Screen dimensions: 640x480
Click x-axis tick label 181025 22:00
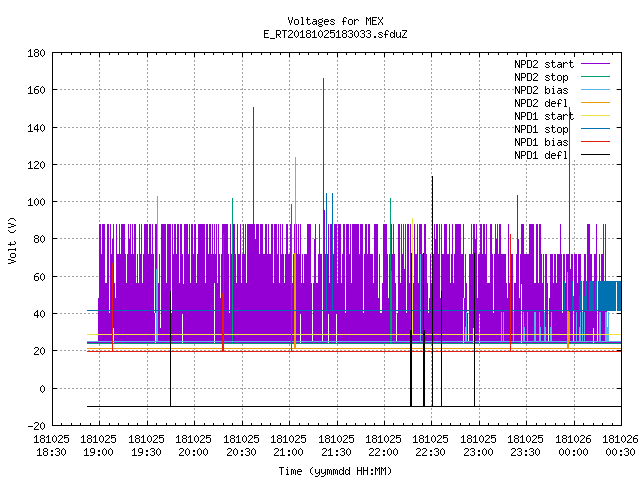[x=383, y=446]
